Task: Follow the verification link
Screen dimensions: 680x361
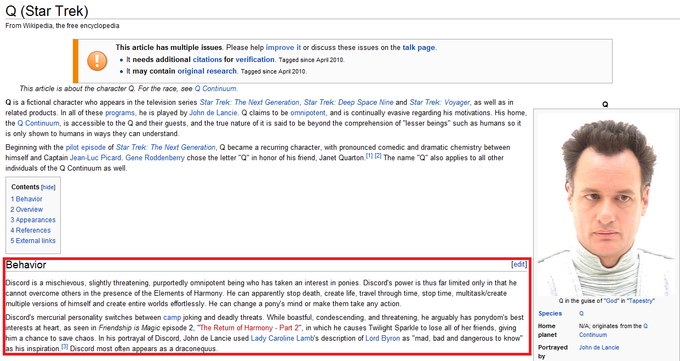Action: [x=255, y=59]
